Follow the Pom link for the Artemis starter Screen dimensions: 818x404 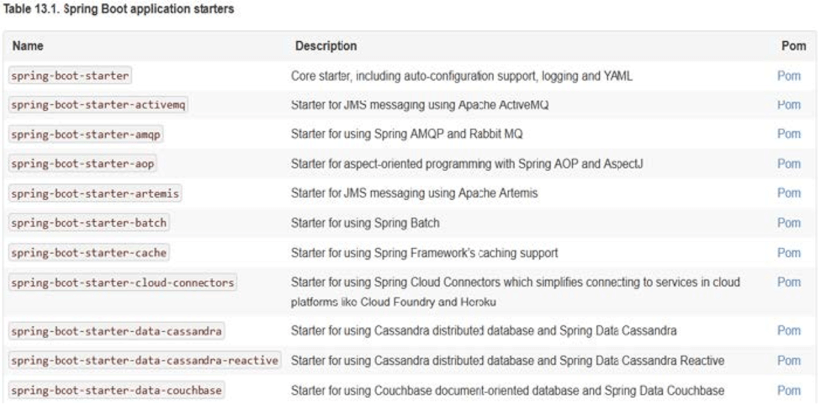[788, 193]
